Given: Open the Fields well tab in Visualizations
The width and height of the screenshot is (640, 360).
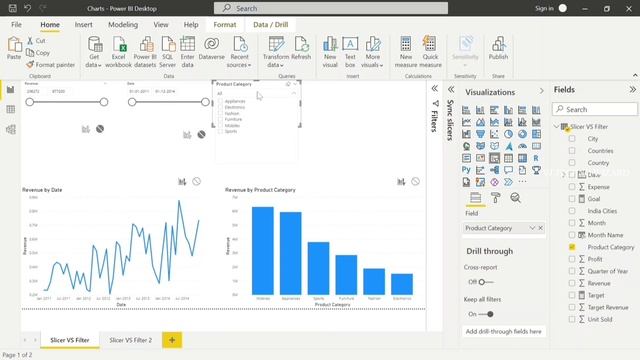Looking at the screenshot, I should tap(476, 198).
